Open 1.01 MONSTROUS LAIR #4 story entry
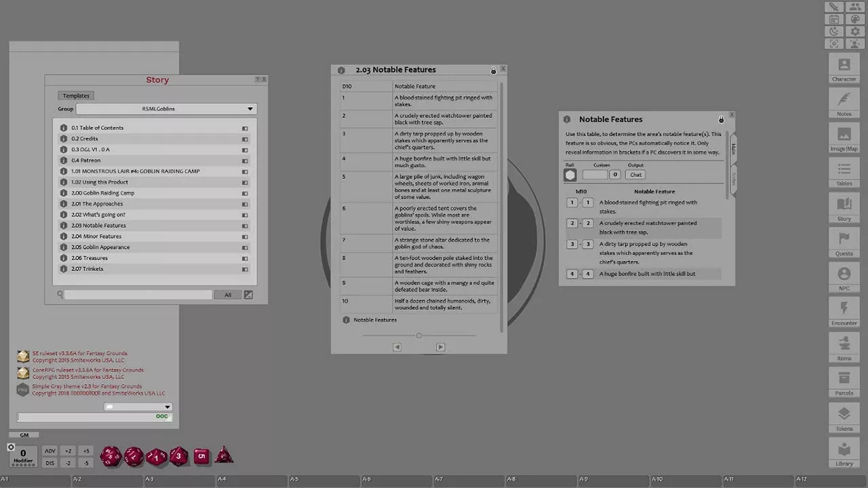Viewport: 868px width, 488px height. 136,171
